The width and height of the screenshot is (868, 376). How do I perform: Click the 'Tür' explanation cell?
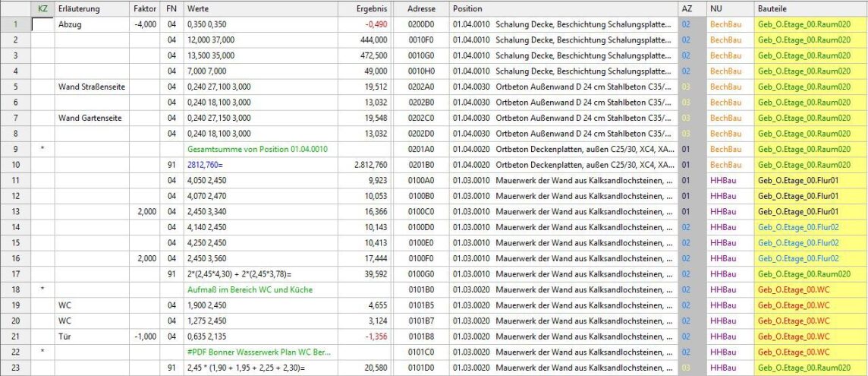point(92,337)
